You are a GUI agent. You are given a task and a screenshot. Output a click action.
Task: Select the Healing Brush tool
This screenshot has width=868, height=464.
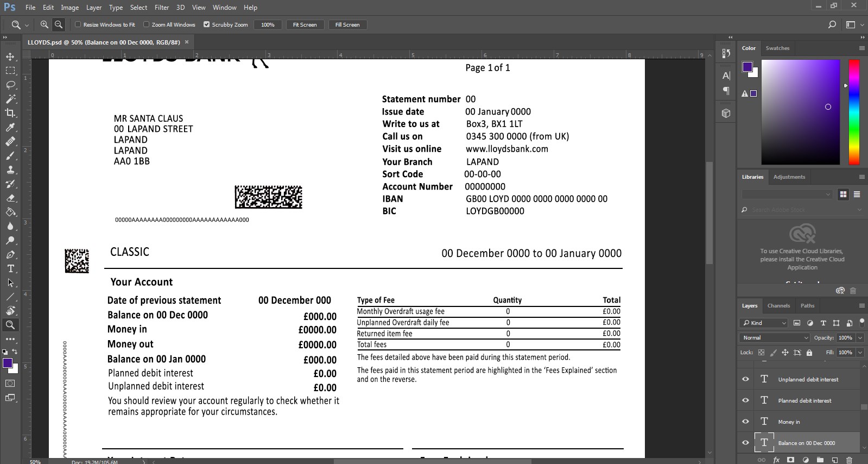click(10, 141)
